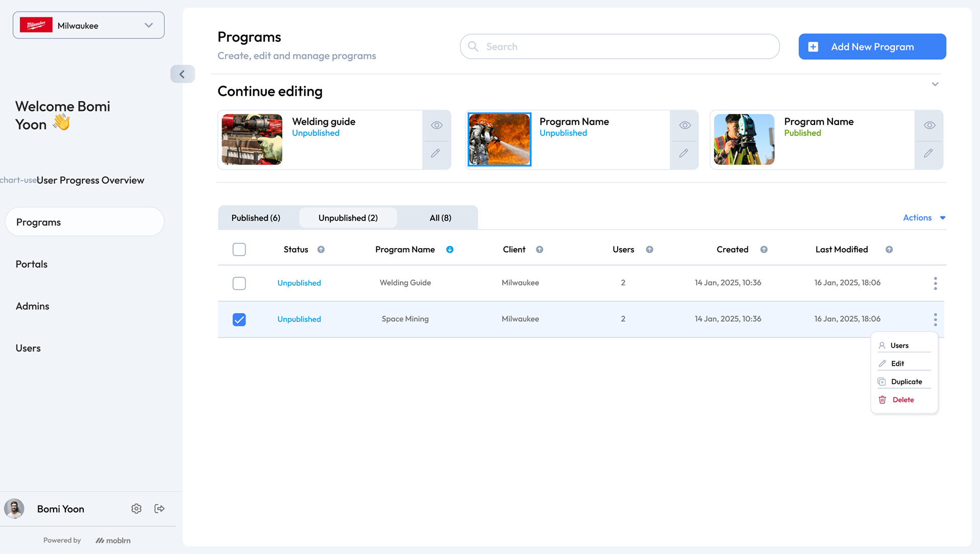Toggle the select-all checkbox in table header

point(239,250)
